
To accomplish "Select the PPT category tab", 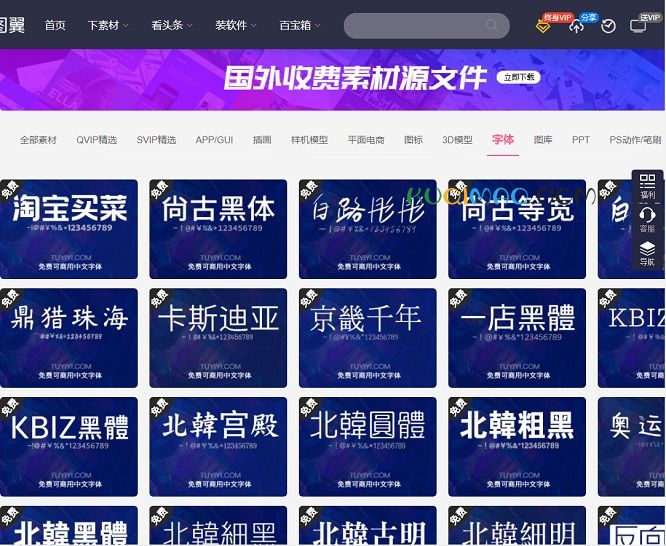I will click(x=580, y=140).
